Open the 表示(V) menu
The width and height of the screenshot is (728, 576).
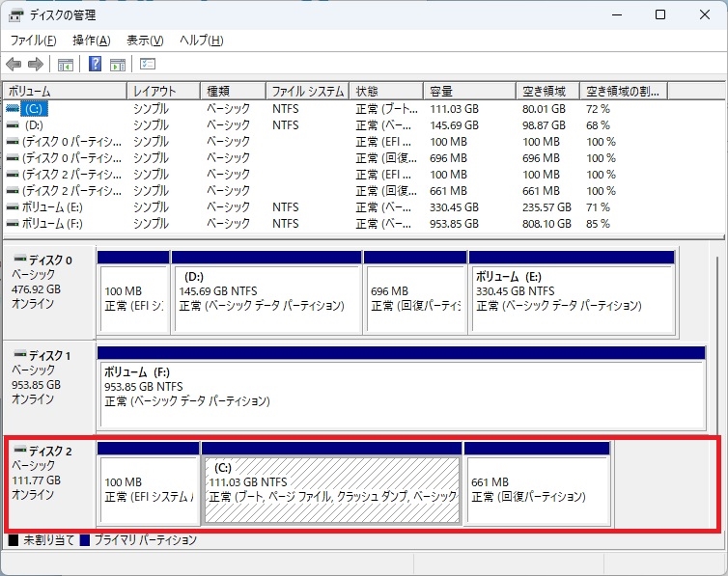coord(145,41)
